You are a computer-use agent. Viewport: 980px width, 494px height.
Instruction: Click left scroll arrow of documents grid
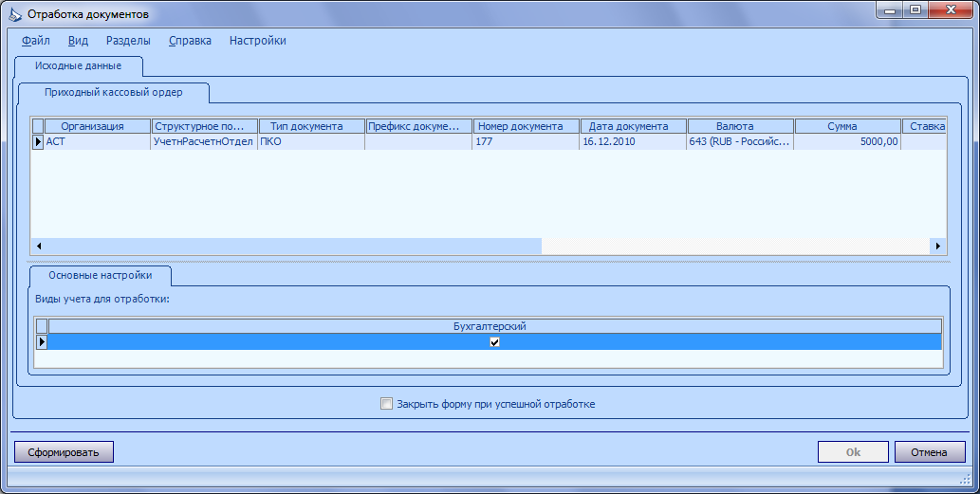point(39,247)
